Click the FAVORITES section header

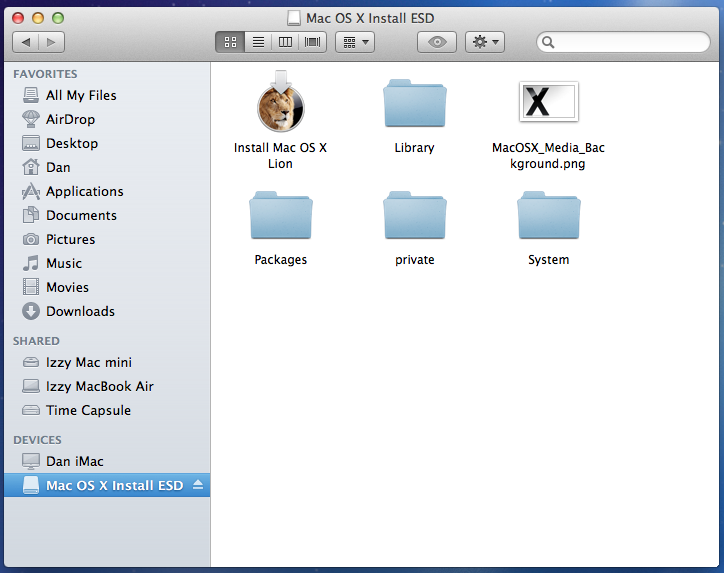[45, 74]
